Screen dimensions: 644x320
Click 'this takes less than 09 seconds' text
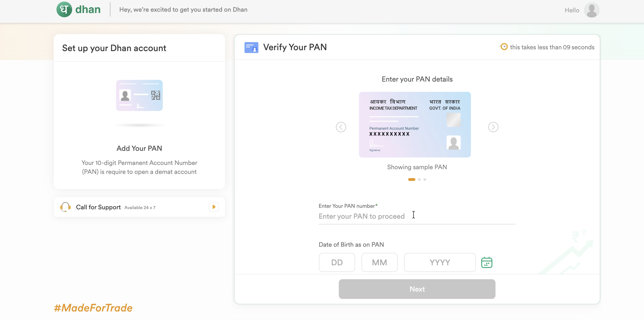(x=552, y=47)
